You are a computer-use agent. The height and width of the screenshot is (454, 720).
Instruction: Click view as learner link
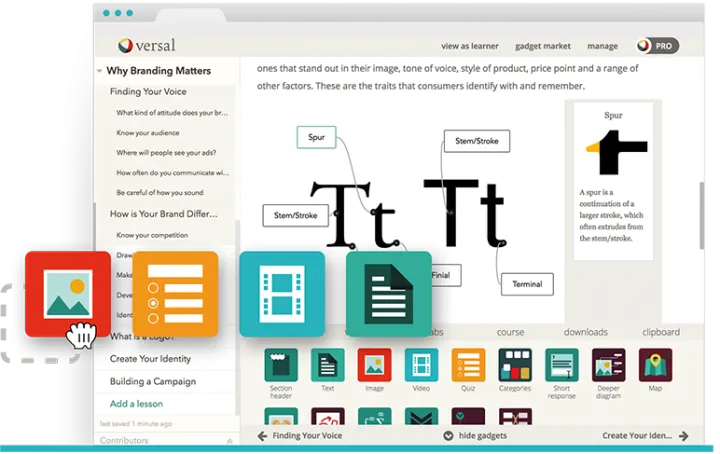[471, 46]
